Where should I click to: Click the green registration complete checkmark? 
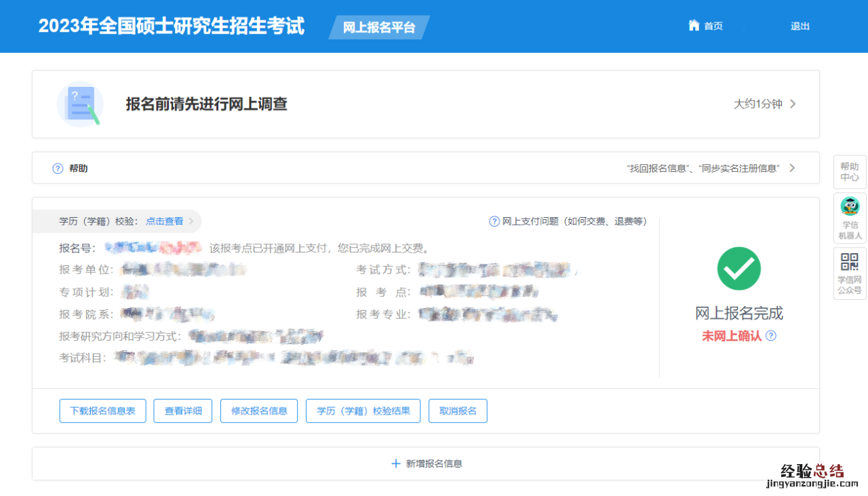tap(738, 269)
